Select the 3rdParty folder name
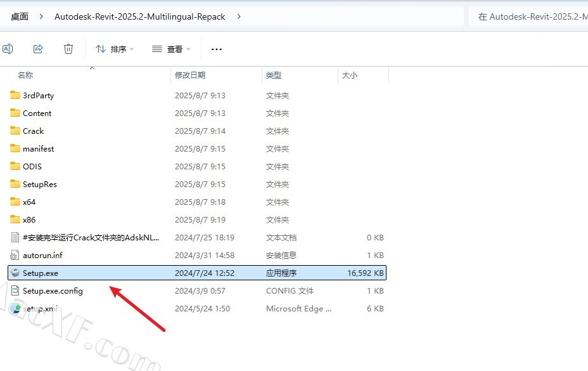 pyautogui.click(x=38, y=95)
